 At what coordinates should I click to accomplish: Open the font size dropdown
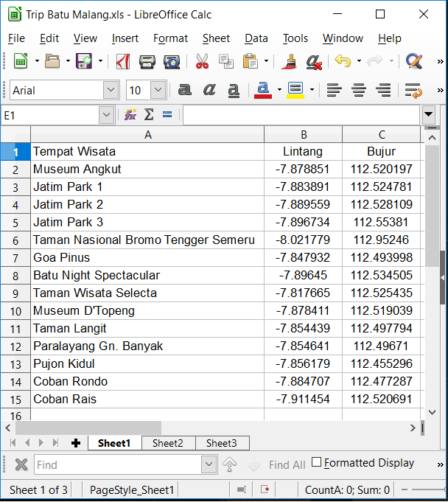coord(158,90)
